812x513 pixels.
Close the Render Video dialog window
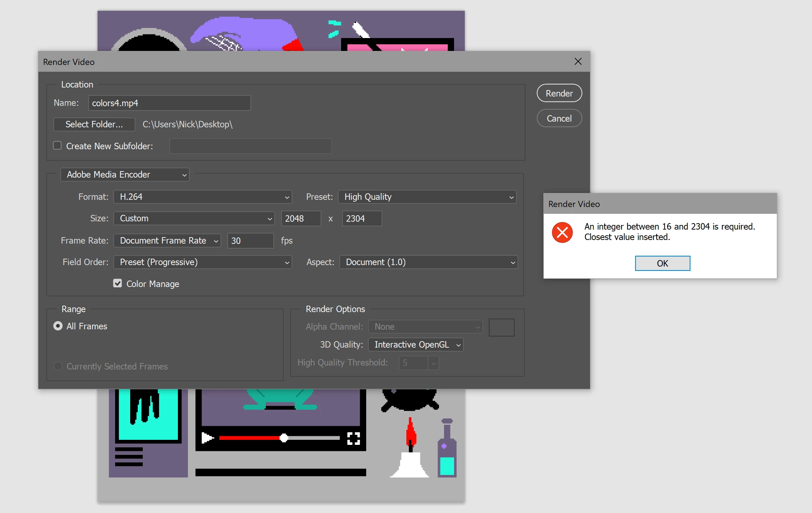click(578, 61)
